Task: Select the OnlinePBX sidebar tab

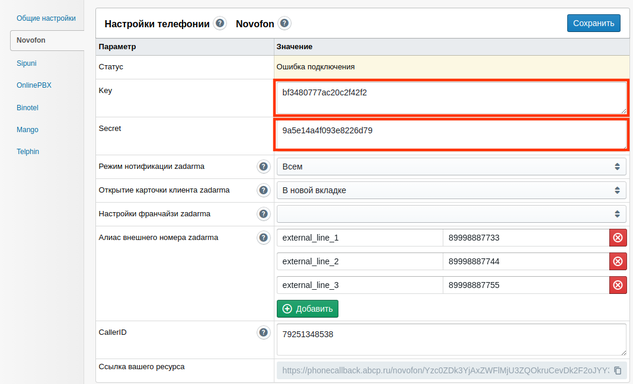Action: tap(34, 85)
